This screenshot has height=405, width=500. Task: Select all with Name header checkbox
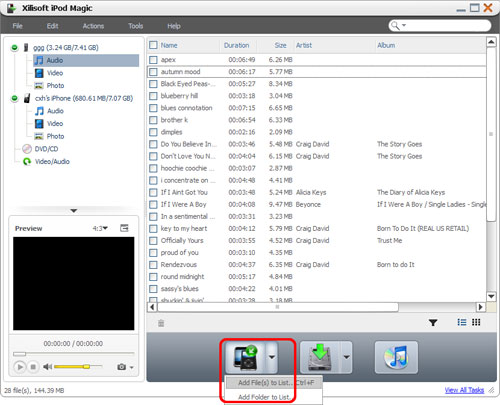coord(153,45)
